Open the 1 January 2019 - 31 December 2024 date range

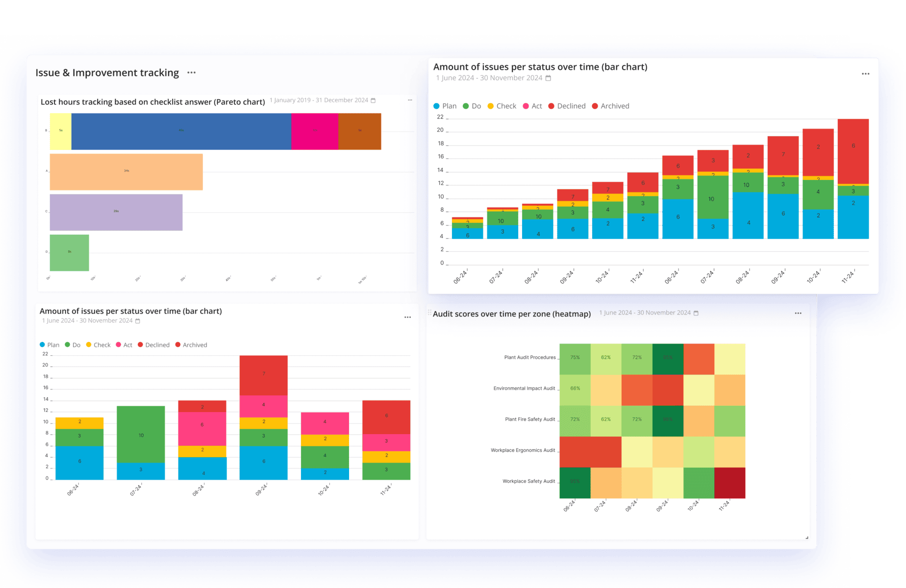[x=319, y=100]
